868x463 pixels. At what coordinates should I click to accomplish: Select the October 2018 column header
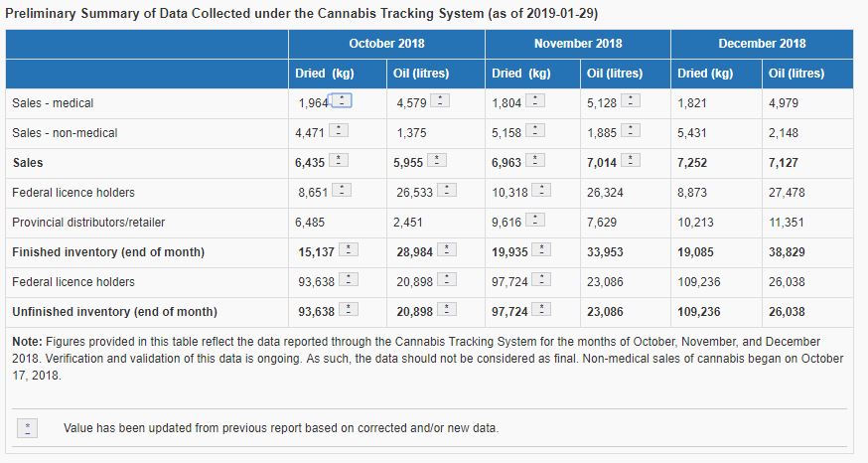coord(386,44)
